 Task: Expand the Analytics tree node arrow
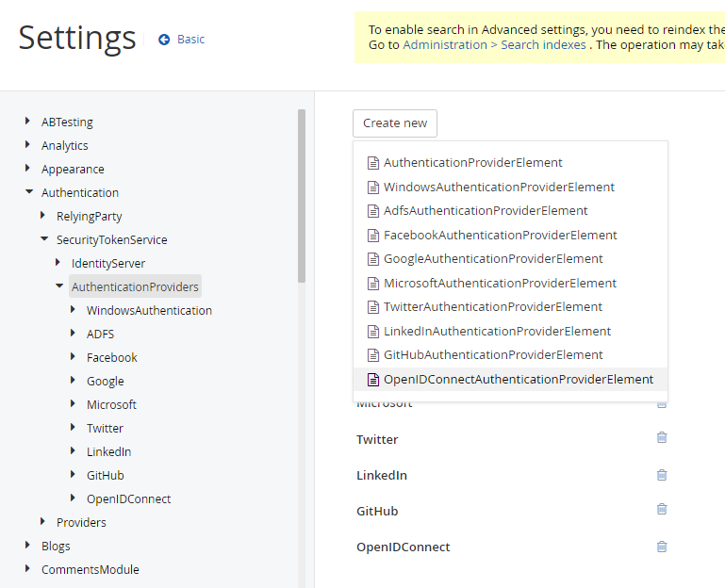(27, 145)
